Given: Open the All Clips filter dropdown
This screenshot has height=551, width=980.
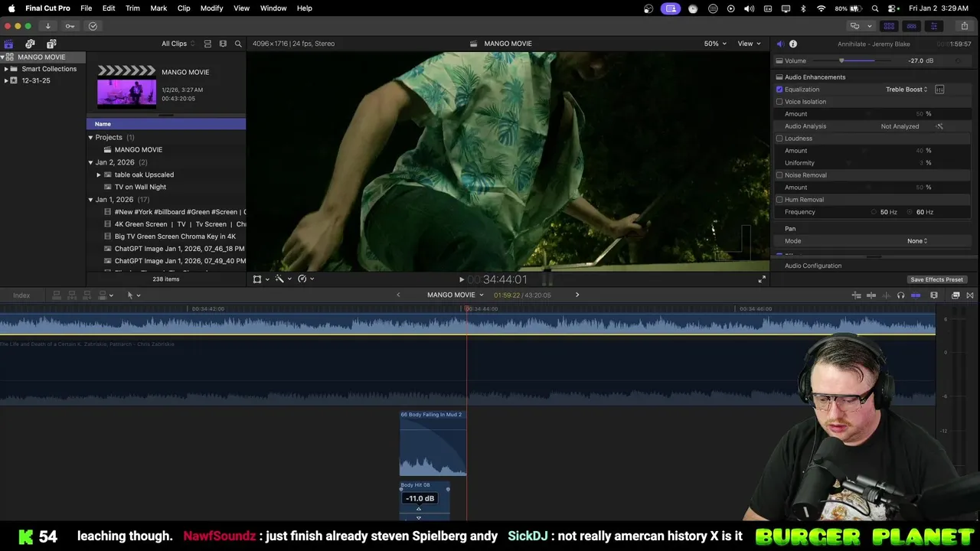Looking at the screenshot, I should pyautogui.click(x=178, y=44).
